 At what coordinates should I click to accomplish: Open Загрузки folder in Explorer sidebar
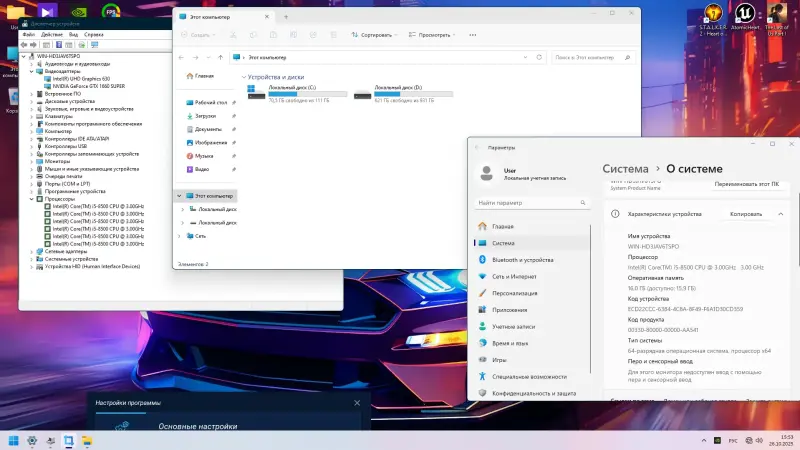205,116
